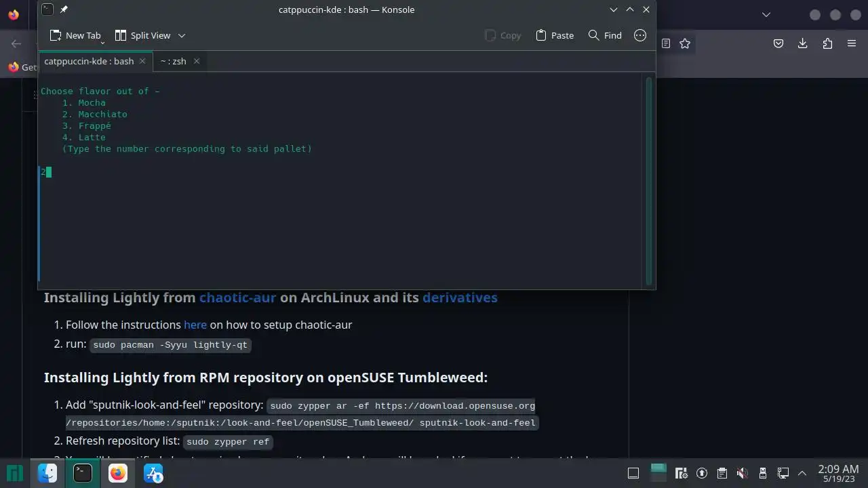868x488 pixels.
Task: Open the Firefox hamburger application menu
Action: pyautogui.click(x=852, y=43)
